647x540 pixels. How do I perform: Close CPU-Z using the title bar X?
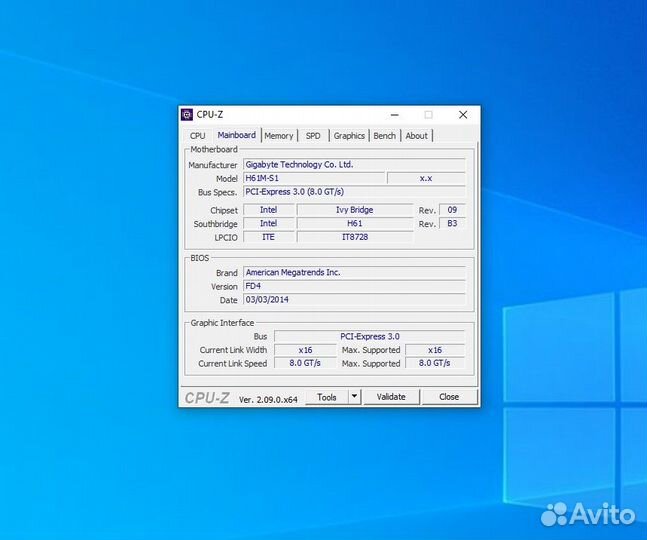point(463,115)
